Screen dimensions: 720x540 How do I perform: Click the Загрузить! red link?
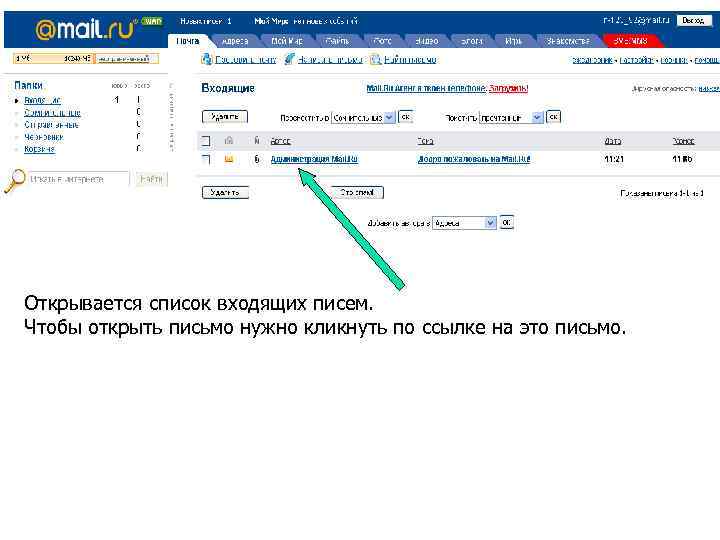tap(508, 88)
